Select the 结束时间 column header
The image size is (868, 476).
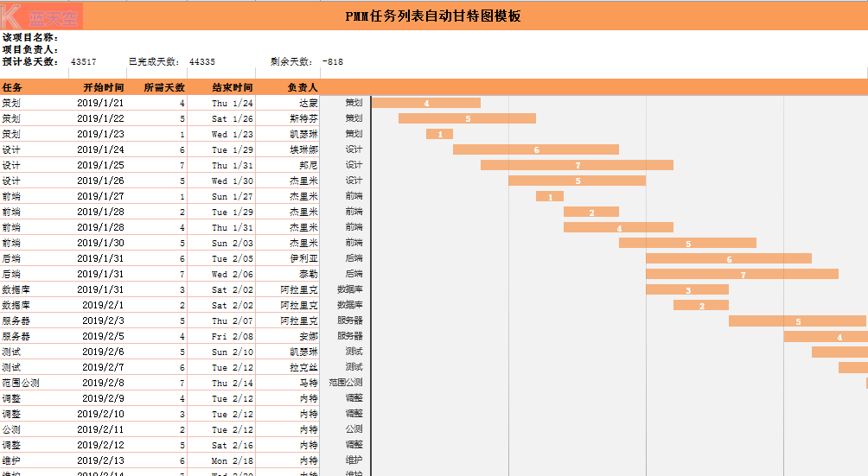pyautogui.click(x=232, y=87)
